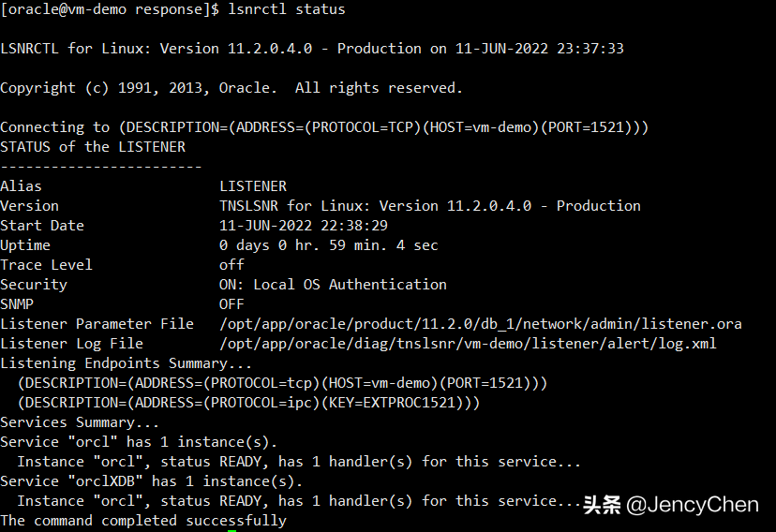The width and height of the screenshot is (776, 532).
Task: Click the "ON: Local OS Authentication" security value
Action: (333, 285)
